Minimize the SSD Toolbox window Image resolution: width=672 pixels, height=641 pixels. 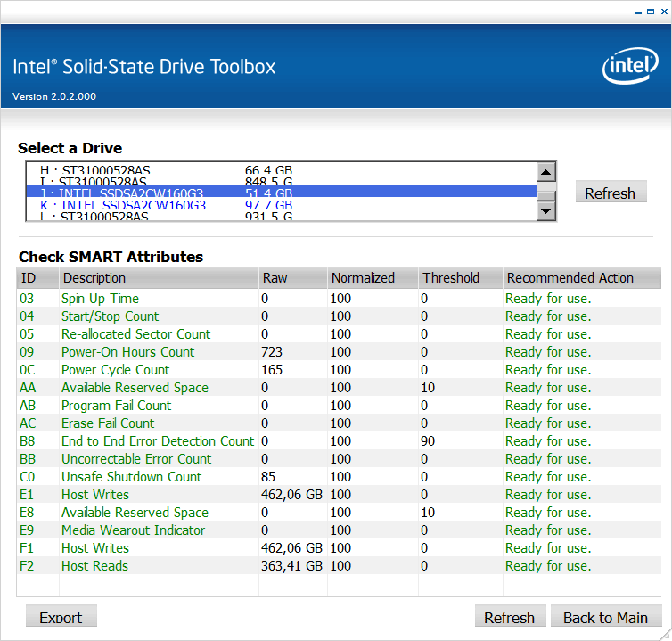coord(639,12)
